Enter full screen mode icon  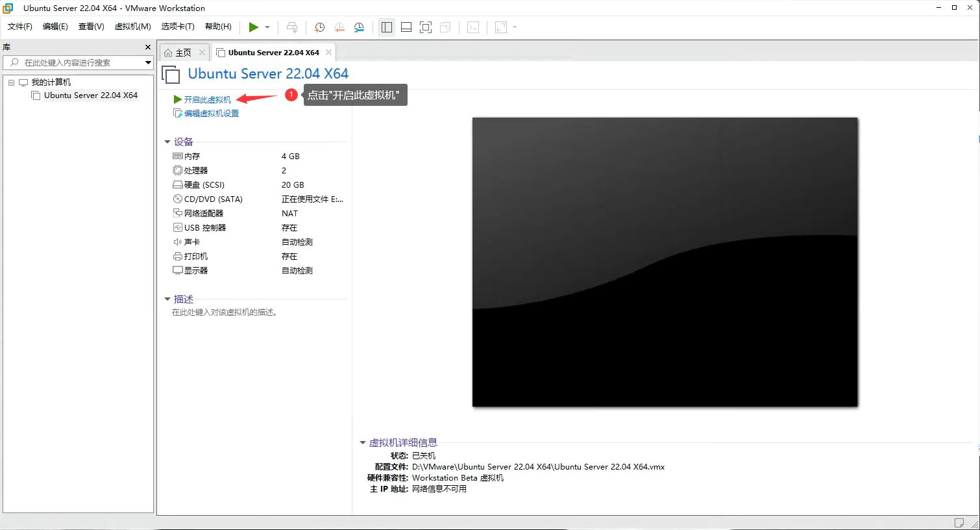tap(426, 27)
